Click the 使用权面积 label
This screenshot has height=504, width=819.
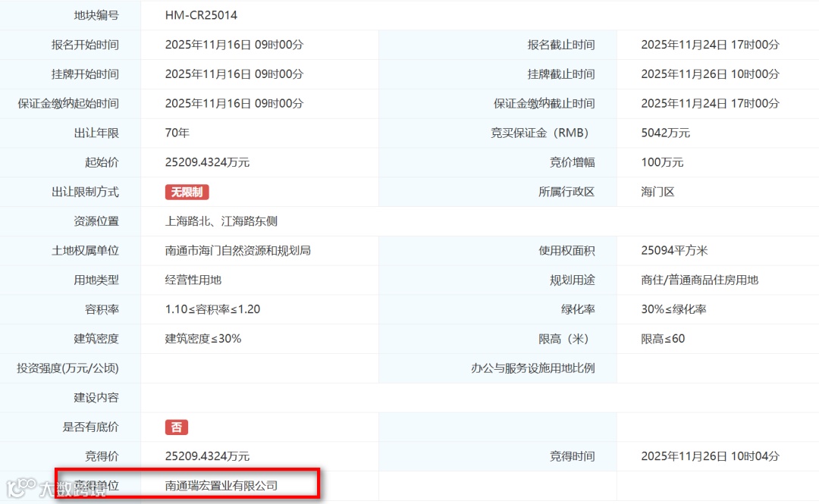[566, 251]
